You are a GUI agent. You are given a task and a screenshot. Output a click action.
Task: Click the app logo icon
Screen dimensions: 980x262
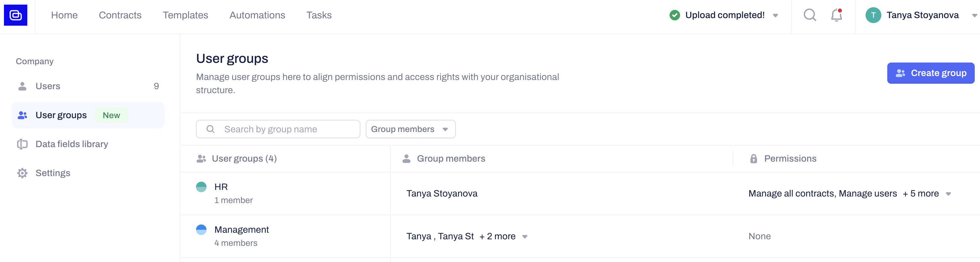click(15, 15)
